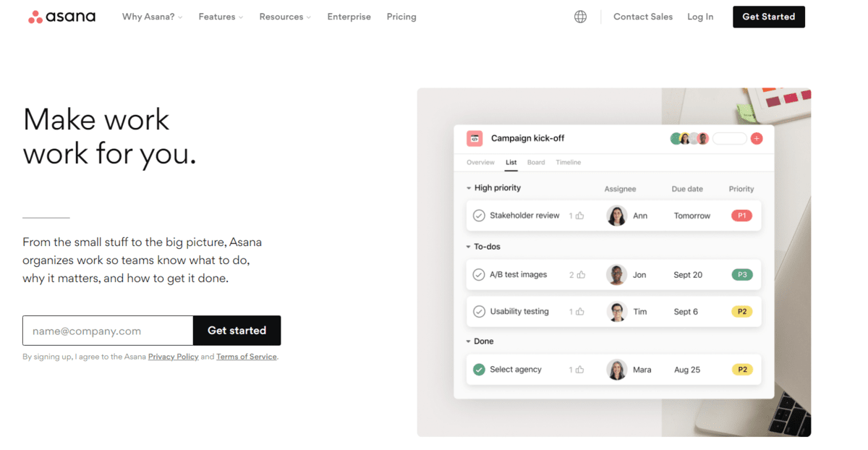Click the Priority column header

[741, 189]
